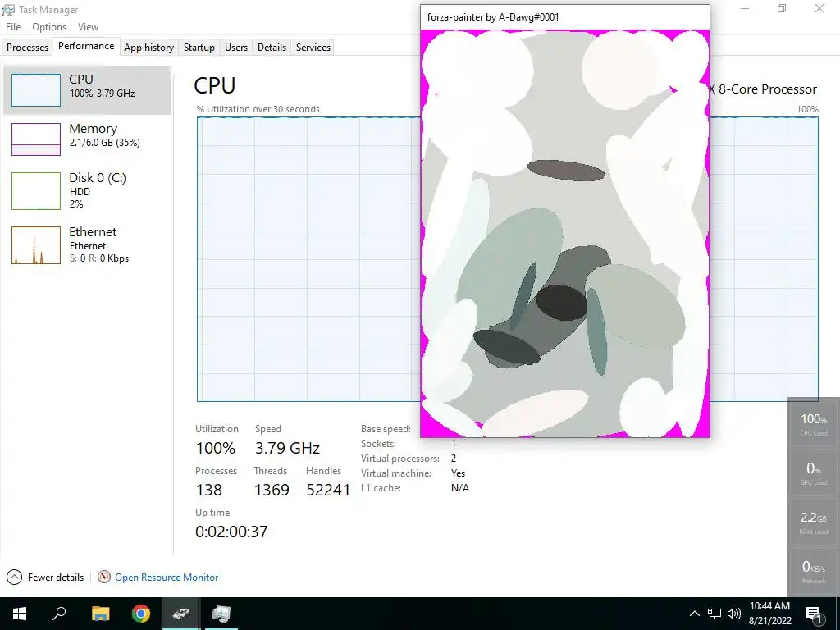
Task: Open the taskbar clock and date
Action: (x=769, y=614)
